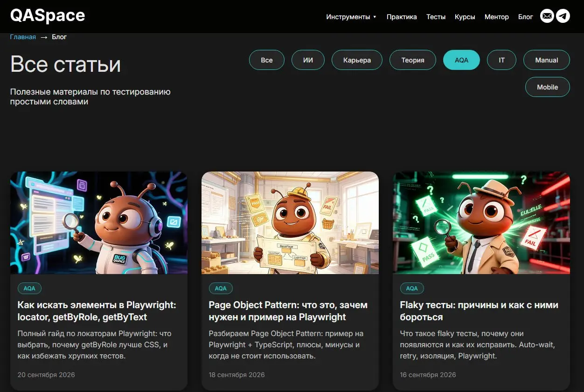Click AQA tag on Page Object Pattern card

click(x=221, y=288)
